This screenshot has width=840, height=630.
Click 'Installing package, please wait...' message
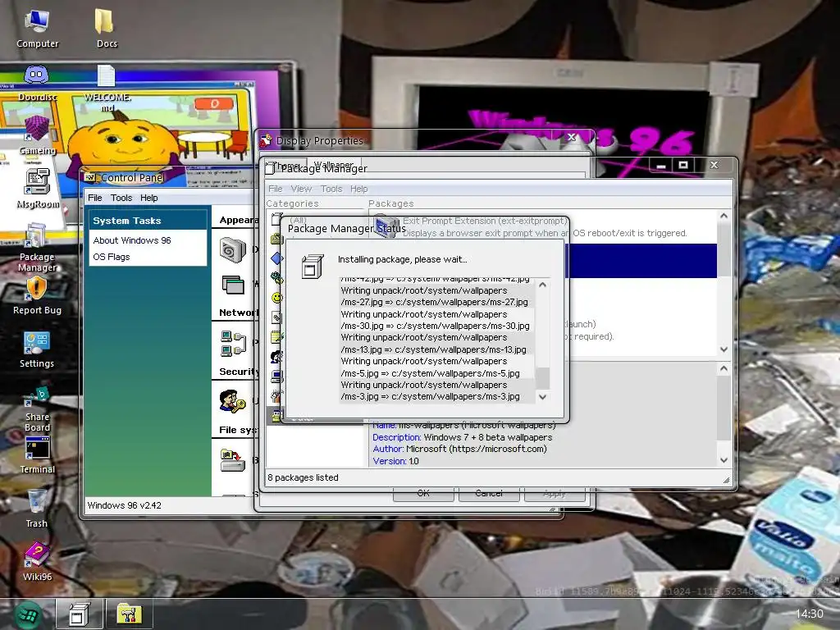pyautogui.click(x=402, y=259)
